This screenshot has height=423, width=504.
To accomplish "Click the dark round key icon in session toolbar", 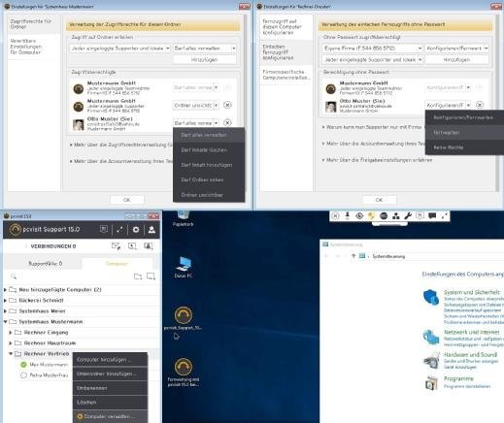I will tap(384, 215).
